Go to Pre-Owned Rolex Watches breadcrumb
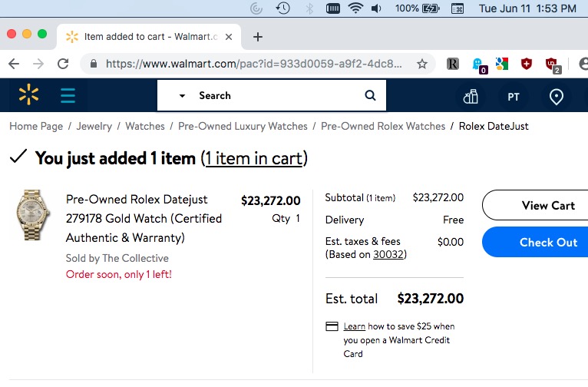 382,126
